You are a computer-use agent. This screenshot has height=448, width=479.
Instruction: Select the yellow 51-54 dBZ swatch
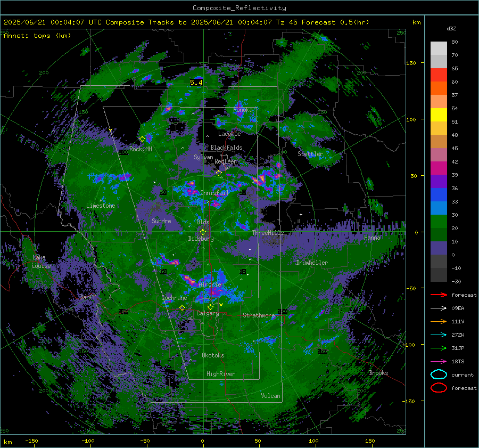(439, 115)
